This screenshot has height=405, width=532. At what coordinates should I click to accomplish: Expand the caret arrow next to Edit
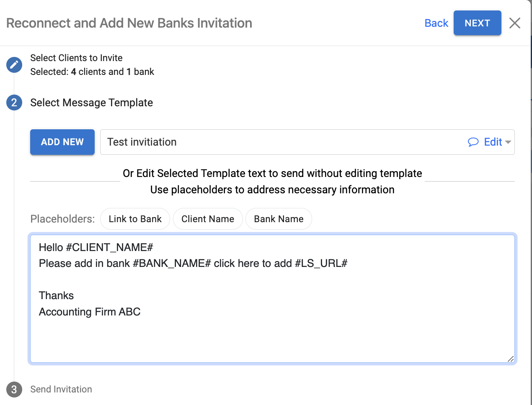[x=508, y=142]
